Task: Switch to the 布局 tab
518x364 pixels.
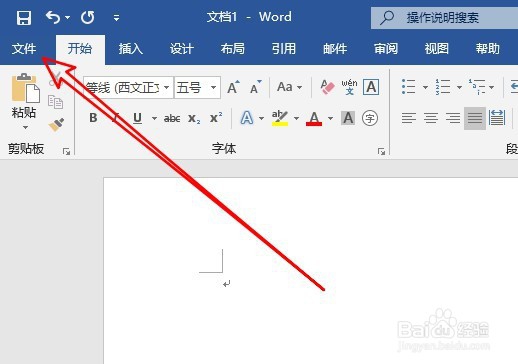Action: pyautogui.click(x=233, y=49)
